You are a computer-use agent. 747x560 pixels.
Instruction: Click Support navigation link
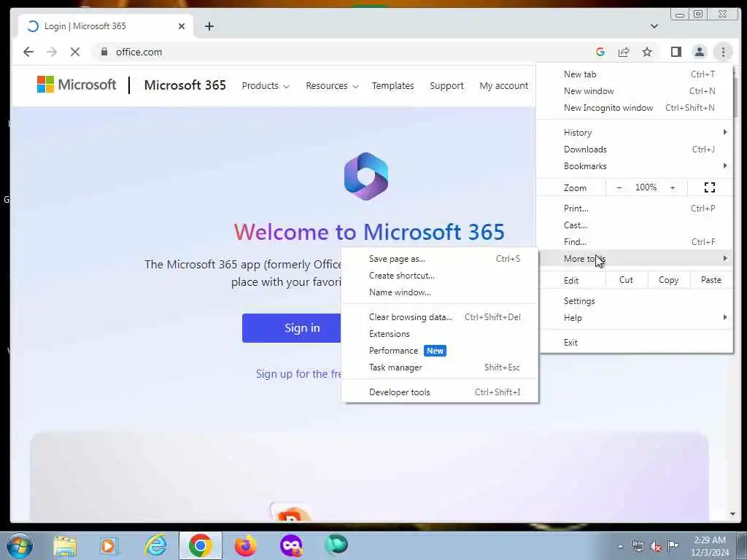click(446, 86)
